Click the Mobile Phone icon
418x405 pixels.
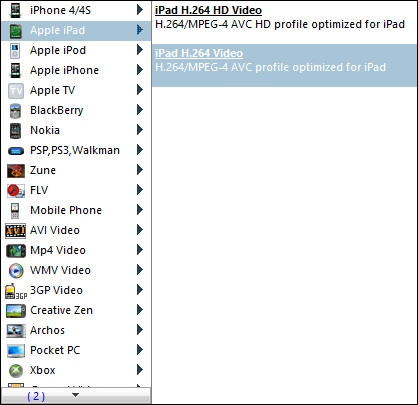(x=15, y=211)
